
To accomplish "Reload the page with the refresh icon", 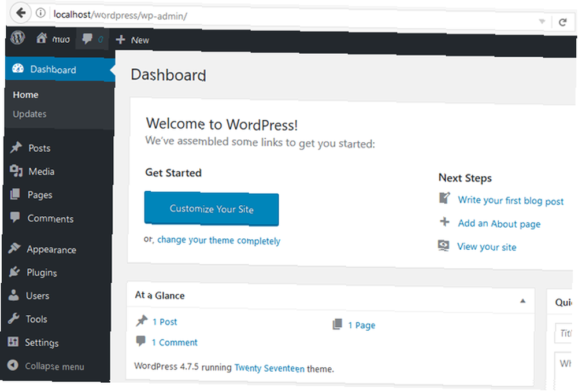I will click(562, 23).
